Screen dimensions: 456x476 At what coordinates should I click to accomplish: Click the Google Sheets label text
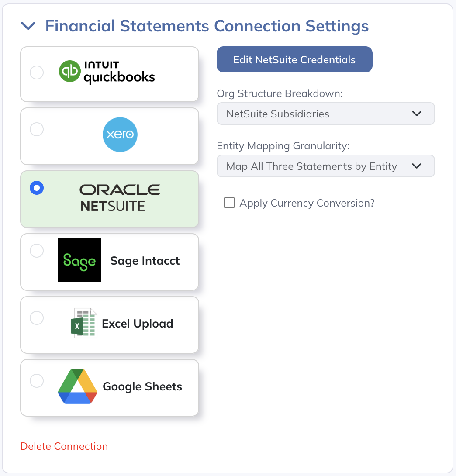click(142, 386)
